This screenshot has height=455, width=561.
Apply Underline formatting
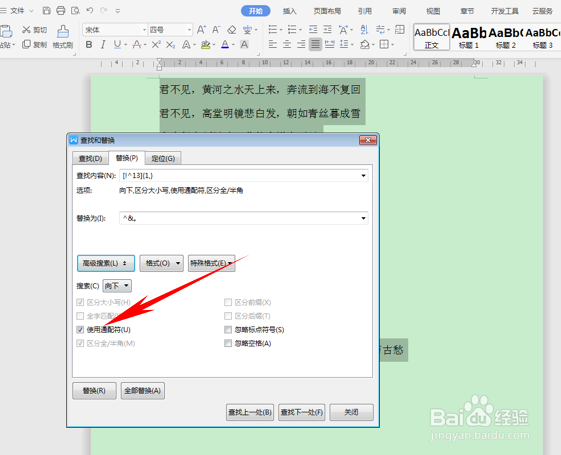(117, 45)
